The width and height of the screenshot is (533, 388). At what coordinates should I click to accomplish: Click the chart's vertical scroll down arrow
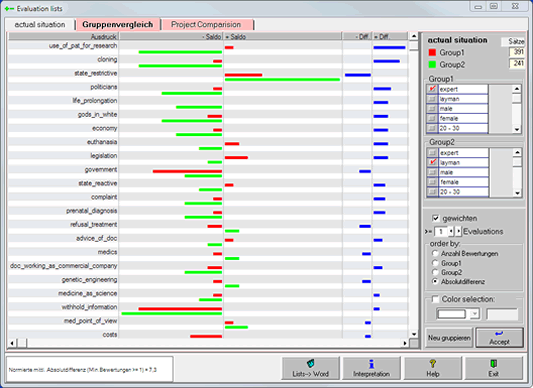[x=414, y=334]
